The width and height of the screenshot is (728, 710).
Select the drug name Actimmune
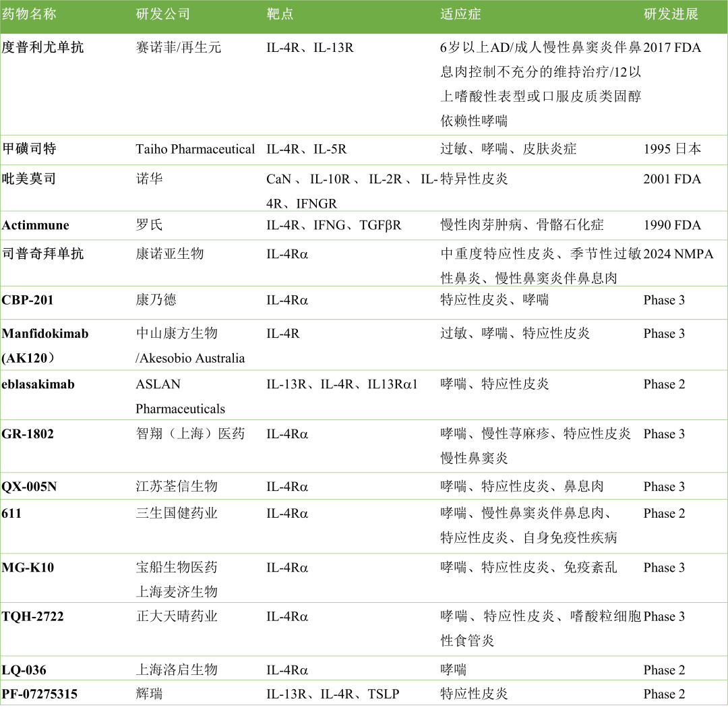click(35, 225)
